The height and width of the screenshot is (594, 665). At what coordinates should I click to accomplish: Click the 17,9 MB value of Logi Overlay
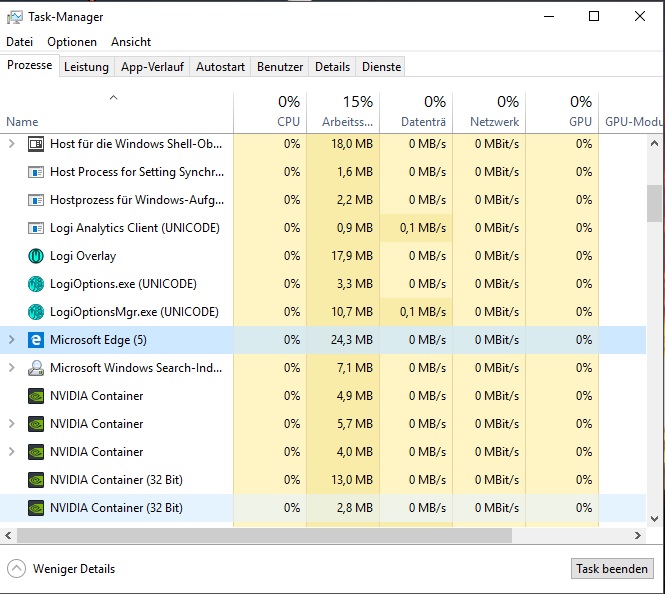click(x=352, y=256)
